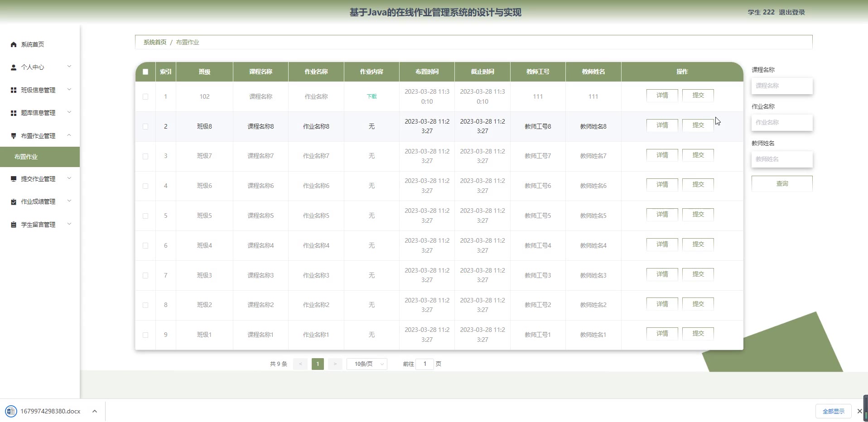Check the checkbox for row 5 班级5
868x422 pixels.
(x=145, y=216)
